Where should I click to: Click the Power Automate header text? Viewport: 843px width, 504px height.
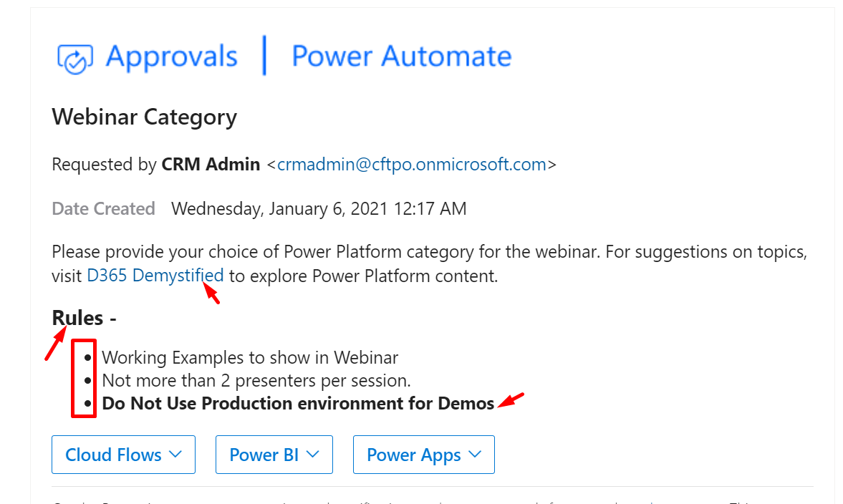pos(402,56)
